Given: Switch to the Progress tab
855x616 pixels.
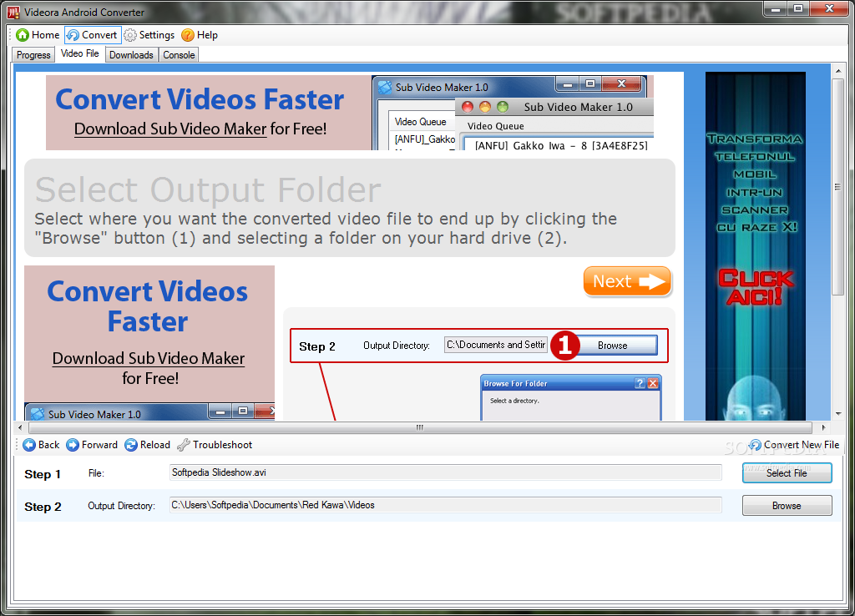Looking at the screenshot, I should tap(33, 55).
